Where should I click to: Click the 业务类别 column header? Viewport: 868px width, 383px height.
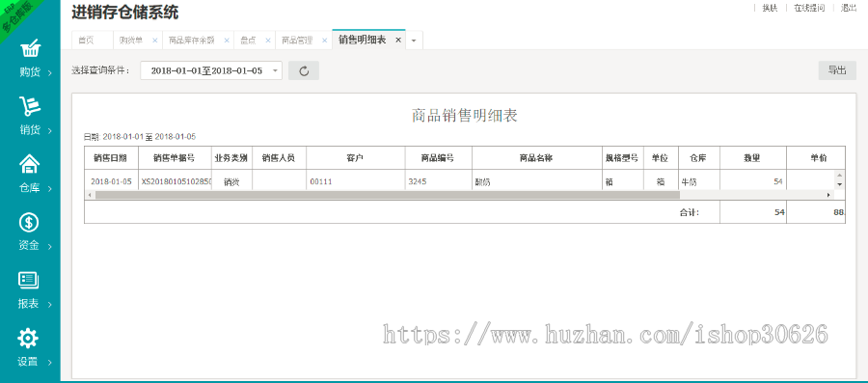[231, 158]
